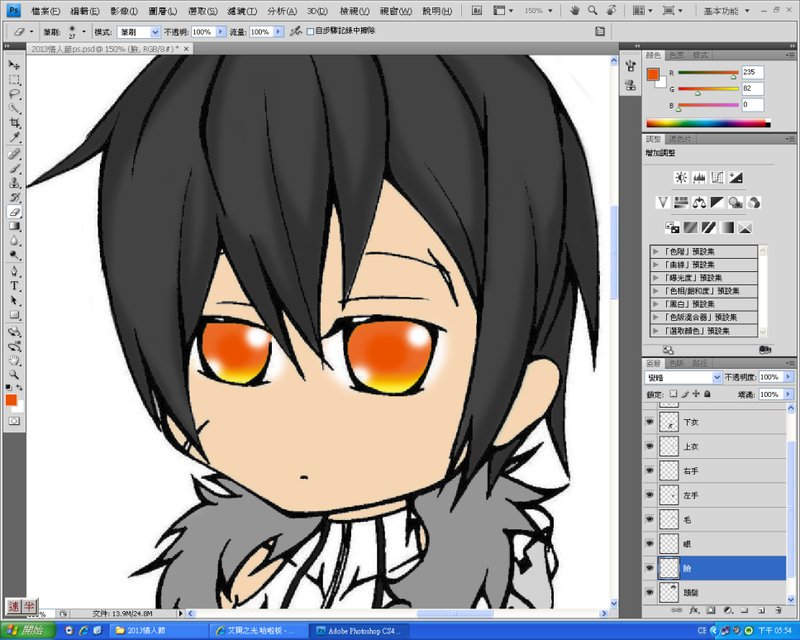Hide the 下衣 layer
Viewport: 800px width, 640px height.
pyautogui.click(x=649, y=422)
